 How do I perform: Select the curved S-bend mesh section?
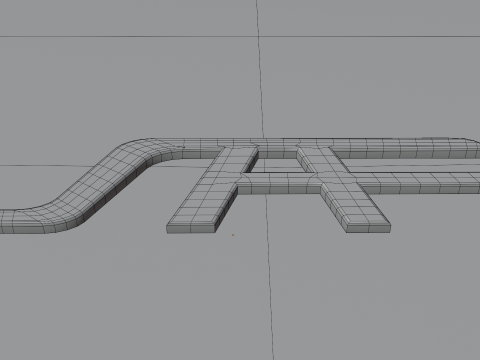pyautogui.click(x=91, y=187)
